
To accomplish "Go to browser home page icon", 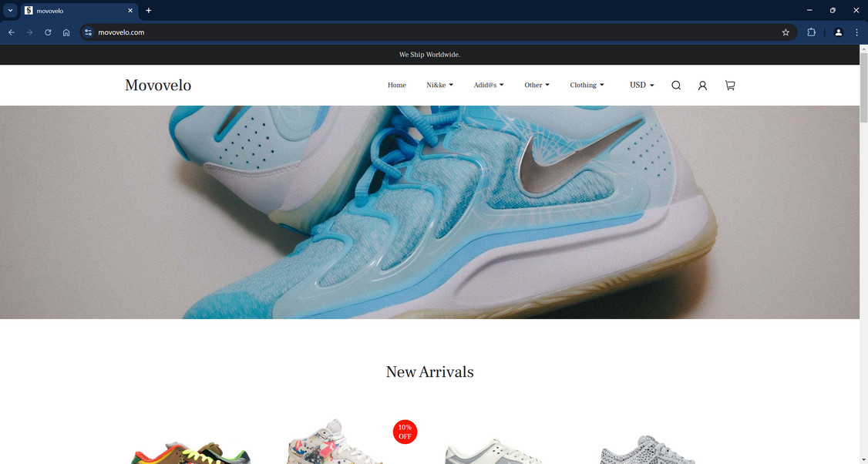I will click(x=66, y=32).
